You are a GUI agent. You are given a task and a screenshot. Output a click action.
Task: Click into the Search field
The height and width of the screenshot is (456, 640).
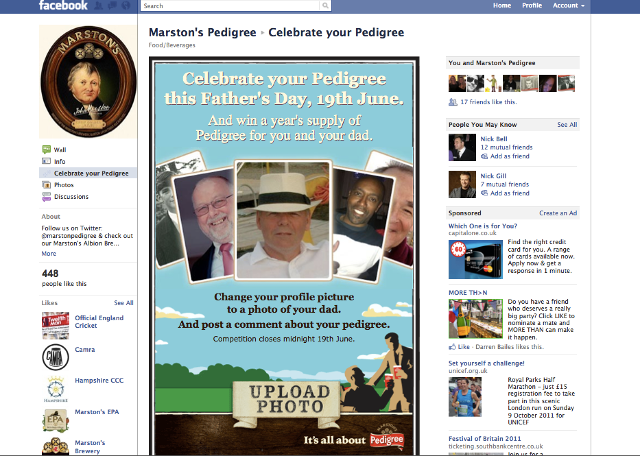tap(231, 6)
